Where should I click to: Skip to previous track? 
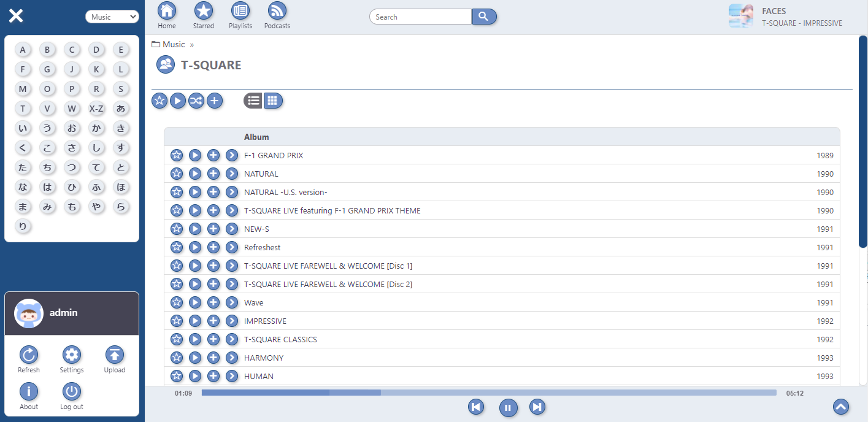pos(476,407)
